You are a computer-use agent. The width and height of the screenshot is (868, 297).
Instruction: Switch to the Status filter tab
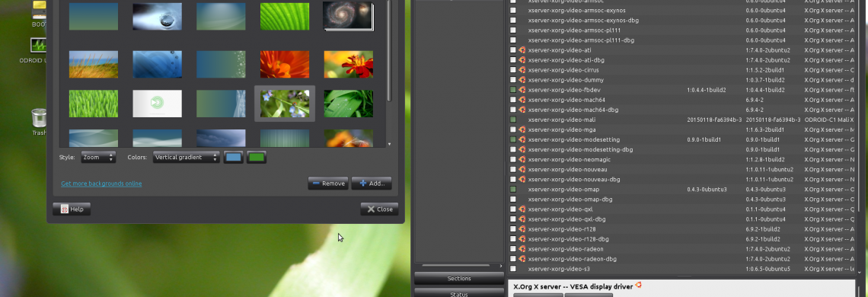click(x=459, y=293)
